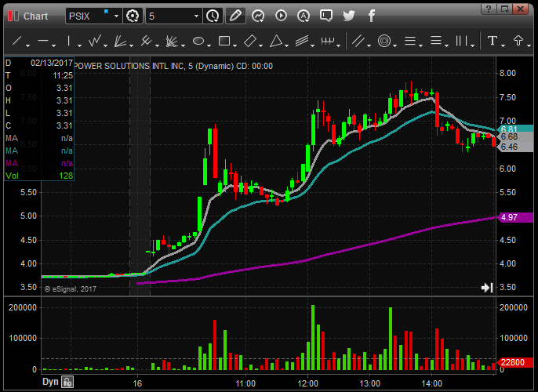Select the parallel channel lines tool
This screenshot has width=538, height=392.
[x=358, y=41]
